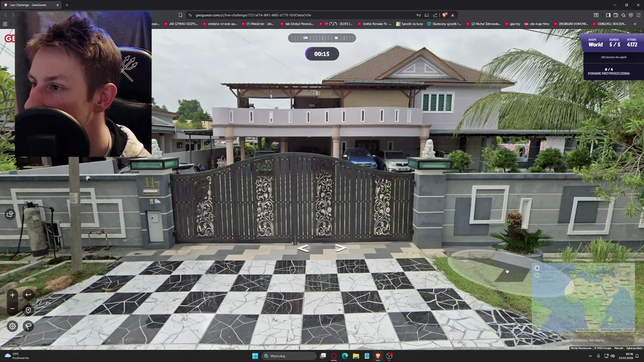644x362 pixels.
Task: Select the Live Challenge - GeoGuessr tab
Action: (x=31, y=5)
